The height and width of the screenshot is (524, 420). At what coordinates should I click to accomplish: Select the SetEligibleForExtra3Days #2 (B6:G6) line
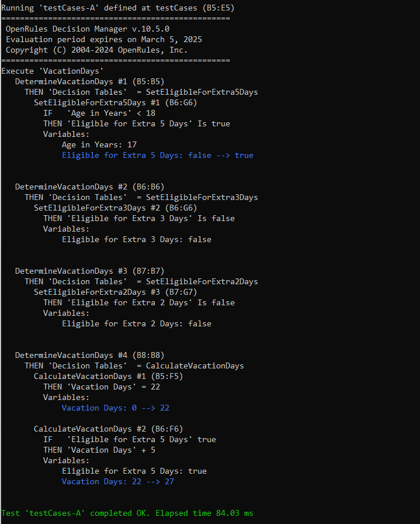116,208
